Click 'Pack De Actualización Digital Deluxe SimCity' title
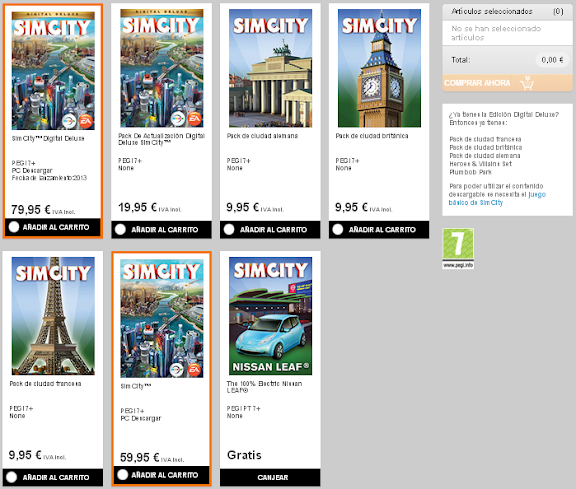The image size is (576, 489). pyautogui.click(x=162, y=139)
